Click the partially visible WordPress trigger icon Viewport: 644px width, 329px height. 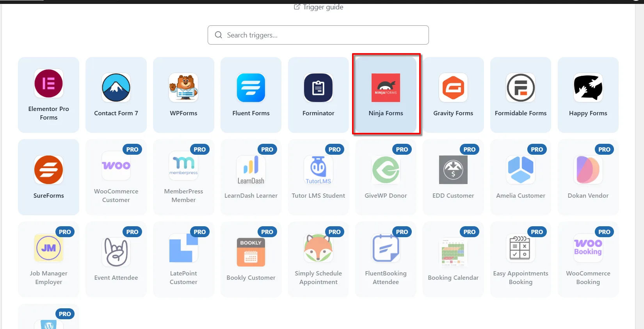pos(48,324)
